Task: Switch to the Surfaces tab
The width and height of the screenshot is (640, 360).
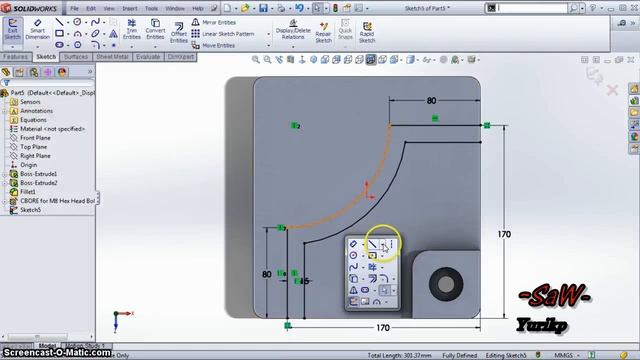Action: (76, 57)
